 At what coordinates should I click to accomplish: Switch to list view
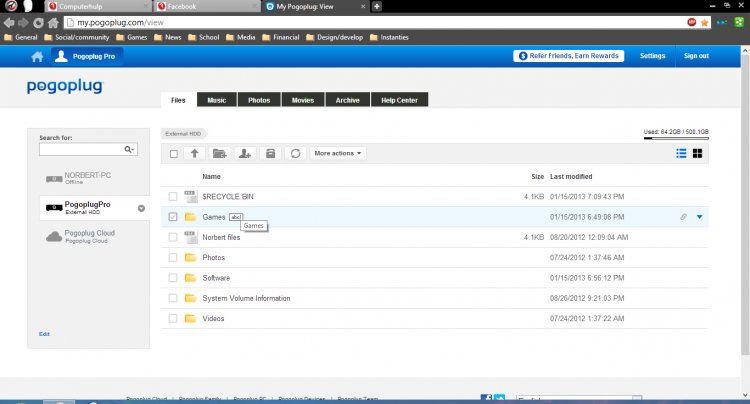681,153
